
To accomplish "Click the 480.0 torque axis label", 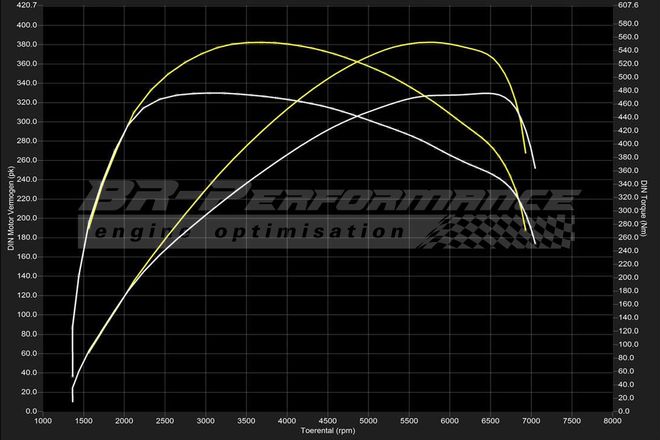I will pos(628,91).
